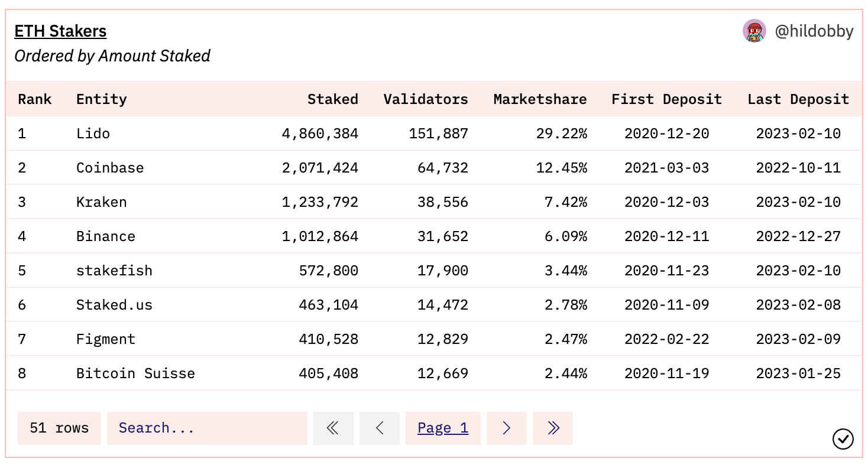Sort by the First Deposit header
The width and height of the screenshot is (868, 468).
point(667,99)
